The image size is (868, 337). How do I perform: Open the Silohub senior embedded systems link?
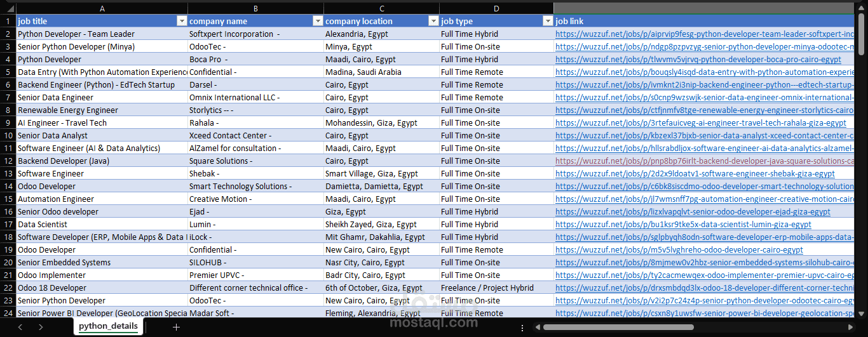pos(705,262)
